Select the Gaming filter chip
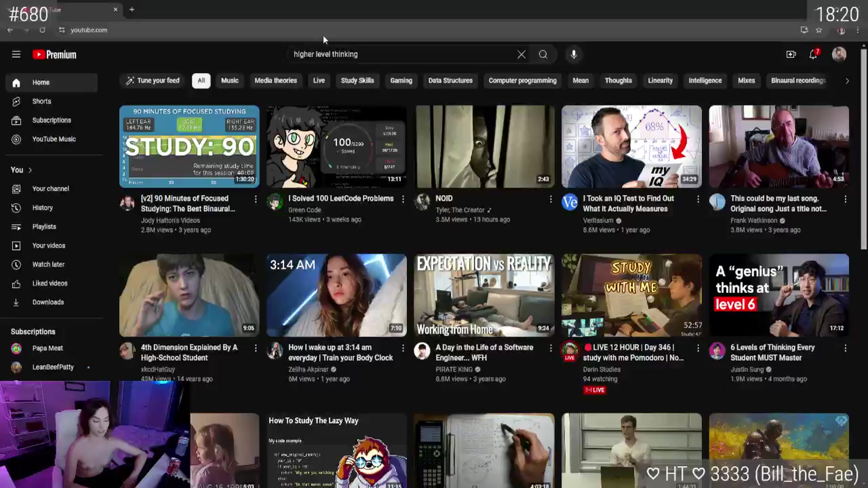868x488 pixels. click(401, 81)
